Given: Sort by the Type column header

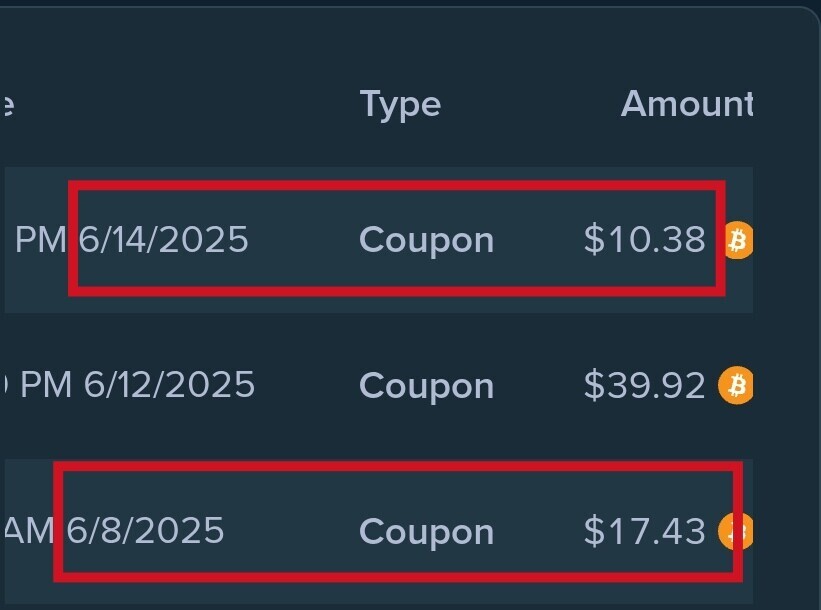Looking at the screenshot, I should coord(401,105).
